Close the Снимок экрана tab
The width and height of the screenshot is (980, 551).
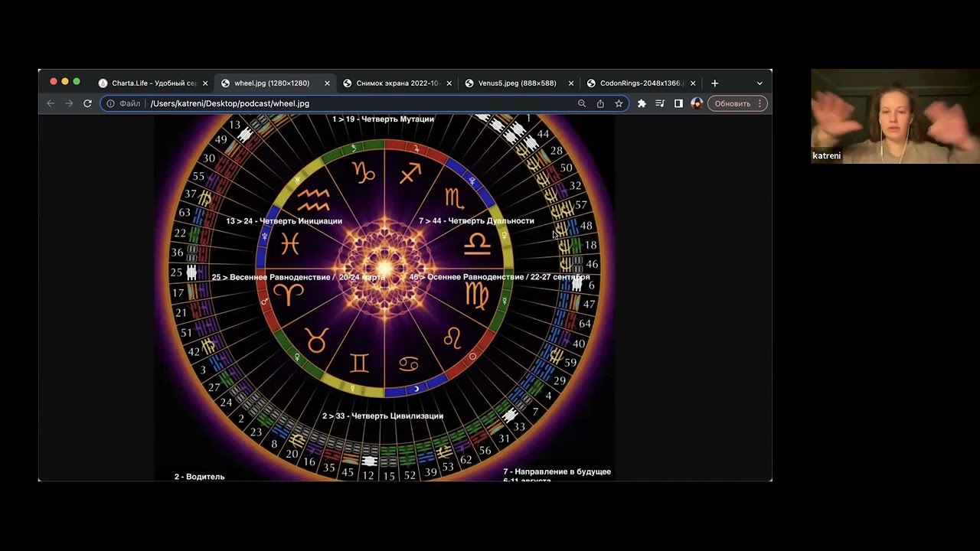pos(449,83)
